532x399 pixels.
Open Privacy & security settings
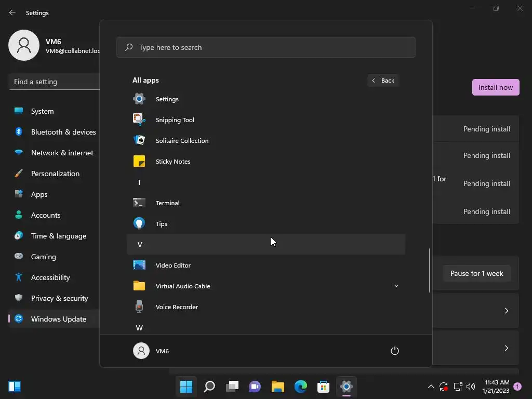pyautogui.click(x=54, y=298)
